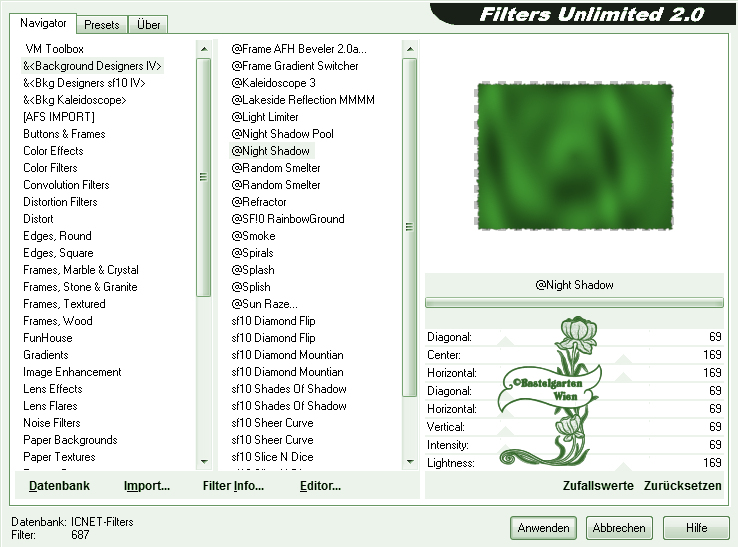Select @Sun Raze... filter
The width and height of the screenshot is (738, 547).
[x=264, y=304]
